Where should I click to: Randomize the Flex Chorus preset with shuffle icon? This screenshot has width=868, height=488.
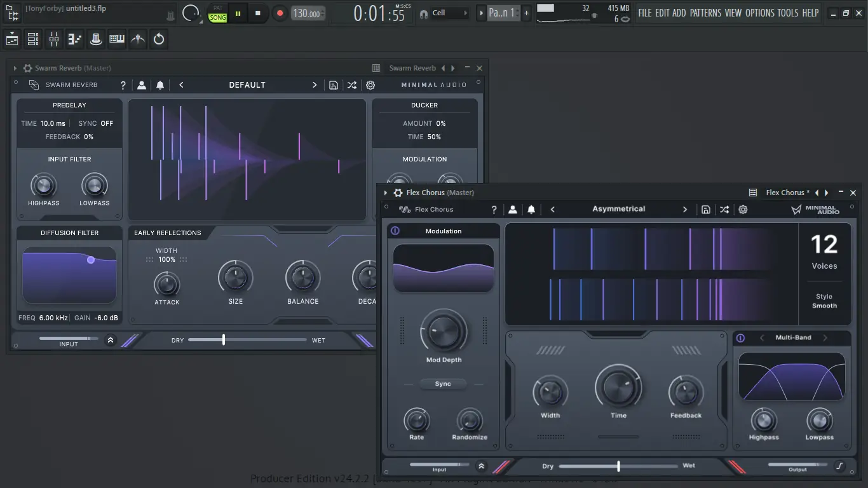pos(724,210)
